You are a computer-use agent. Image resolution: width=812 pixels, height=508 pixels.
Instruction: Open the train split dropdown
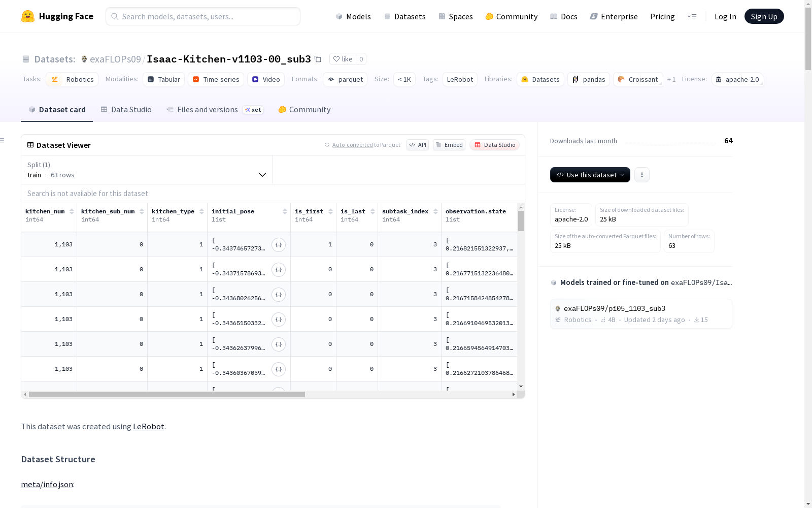(147, 170)
